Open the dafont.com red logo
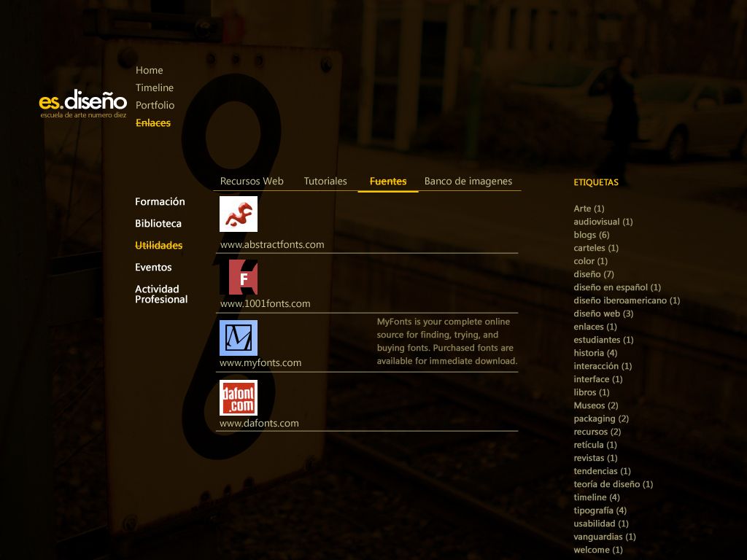Screen dimensions: 747x560 click(x=239, y=397)
